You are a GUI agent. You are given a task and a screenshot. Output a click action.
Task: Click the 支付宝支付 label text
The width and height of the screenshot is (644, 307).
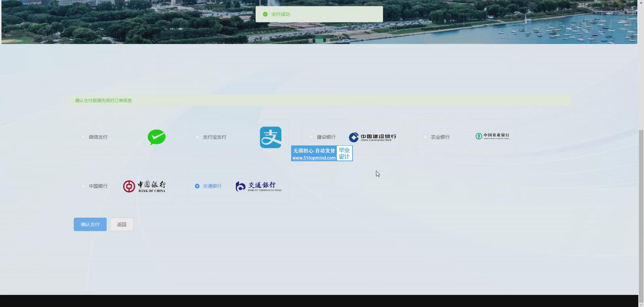215,137
